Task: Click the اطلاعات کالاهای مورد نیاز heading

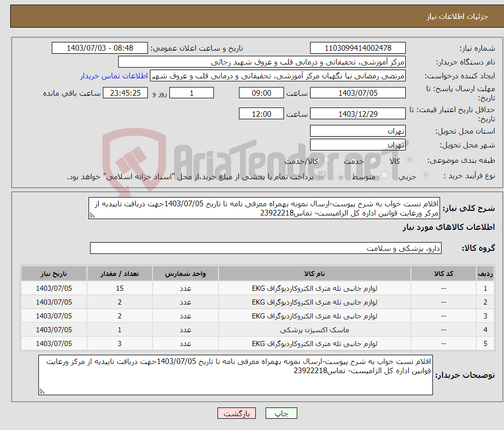Action: [x=449, y=227]
